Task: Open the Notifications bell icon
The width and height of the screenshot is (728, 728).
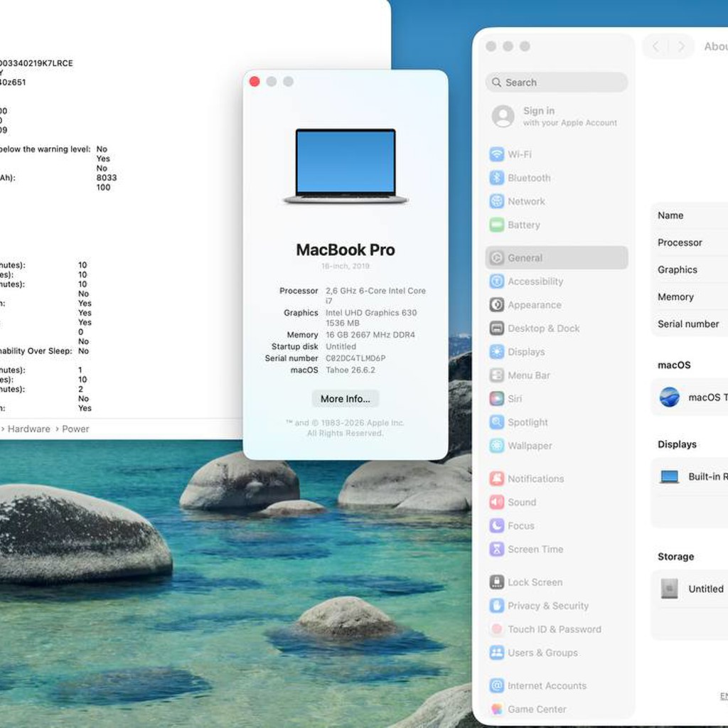Action: click(496, 478)
